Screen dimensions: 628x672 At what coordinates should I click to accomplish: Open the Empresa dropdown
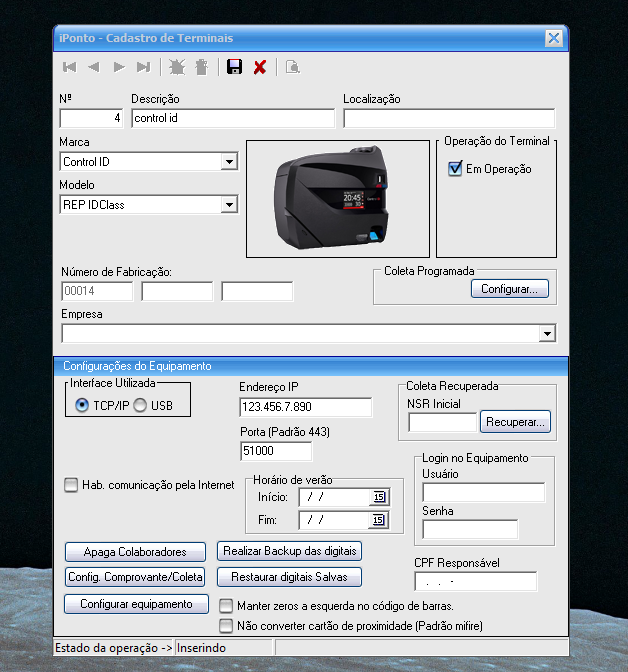[547, 333]
